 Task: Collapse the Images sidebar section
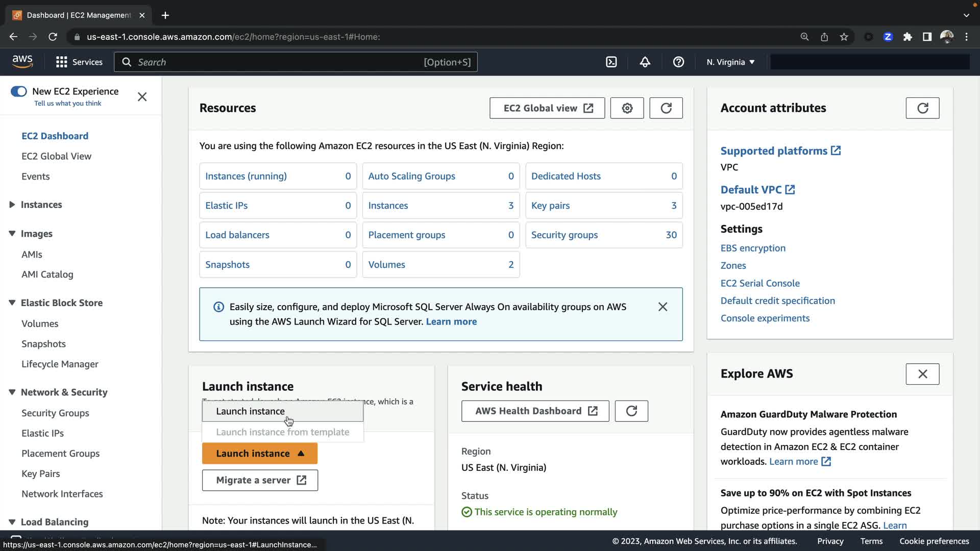[x=12, y=234]
